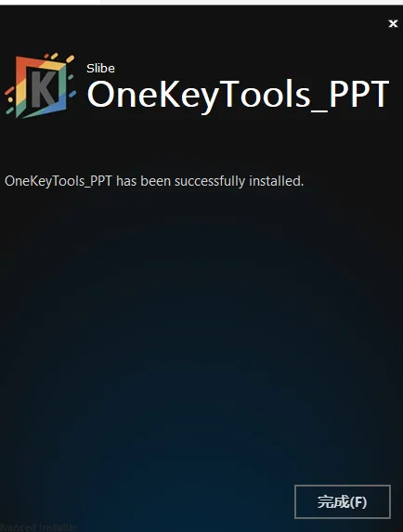Screen dimensions: 403x532
Task: Click the white strip above the installer window
Action: [x=50, y=2]
